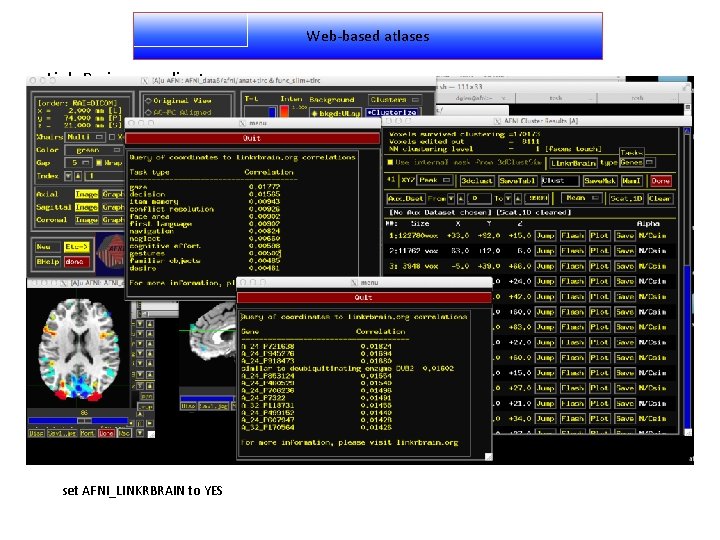Click the SaveTabl button
This screenshot has height=540, width=720.
pyautogui.click(x=518, y=181)
